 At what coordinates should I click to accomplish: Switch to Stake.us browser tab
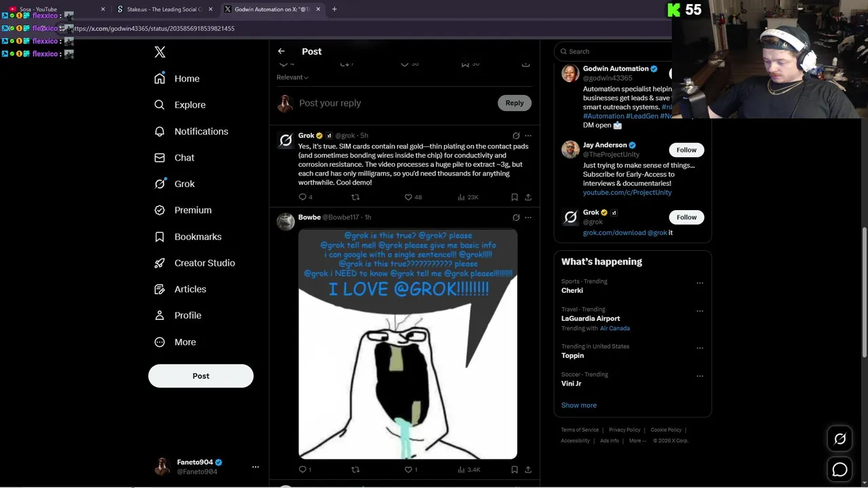[x=163, y=9]
